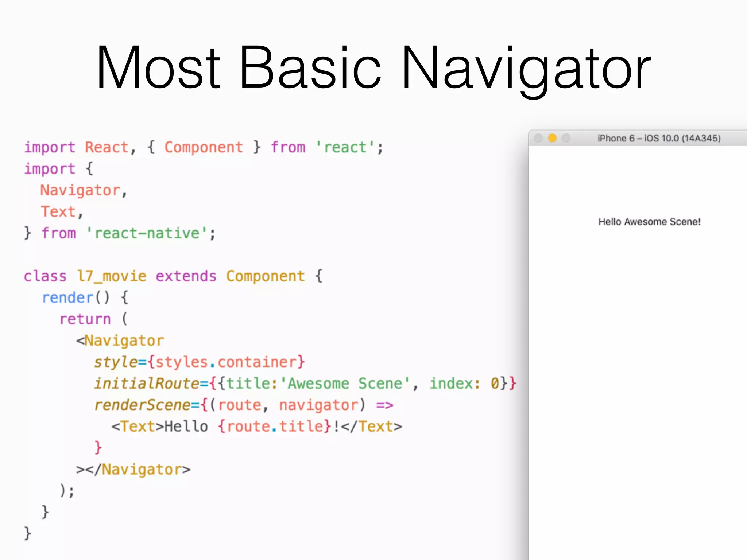Click the iPhone 6 – iOS 10.0 title bar text
Image resolution: width=747 pixels, height=560 pixels.
659,139
